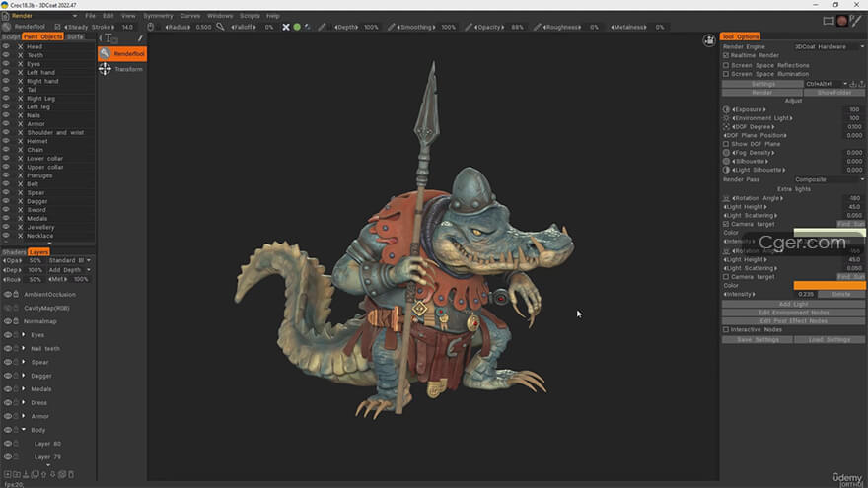Image resolution: width=868 pixels, height=488 pixels.
Task: Click the 3DCoat icon in title bar
Action: [4, 4]
